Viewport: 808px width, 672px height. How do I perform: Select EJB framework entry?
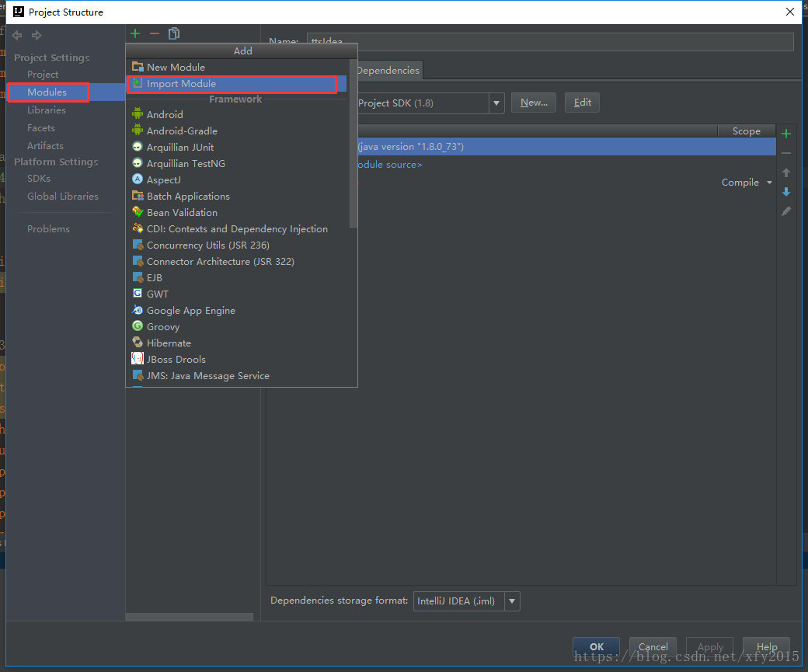[236, 278]
